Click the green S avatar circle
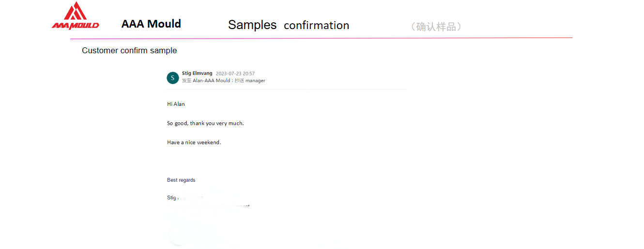Image resolution: width=644 pixels, height=249 pixels. [x=172, y=78]
